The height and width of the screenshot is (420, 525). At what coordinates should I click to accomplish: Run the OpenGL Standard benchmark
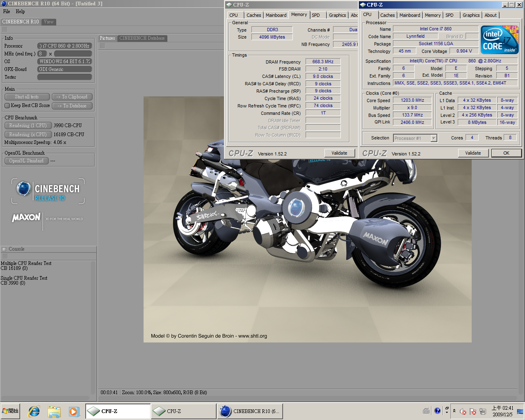pyautogui.click(x=26, y=161)
